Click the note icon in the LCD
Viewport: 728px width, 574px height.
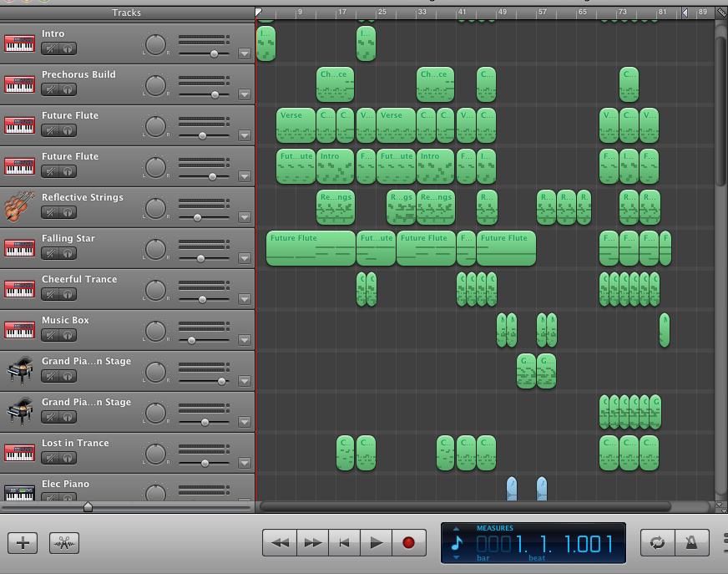pos(457,543)
